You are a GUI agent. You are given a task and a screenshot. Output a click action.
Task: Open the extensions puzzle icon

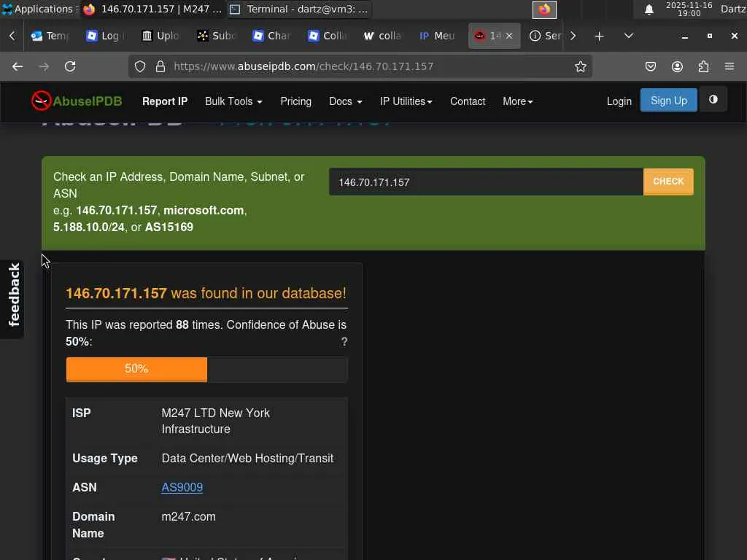(x=704, y=66)
